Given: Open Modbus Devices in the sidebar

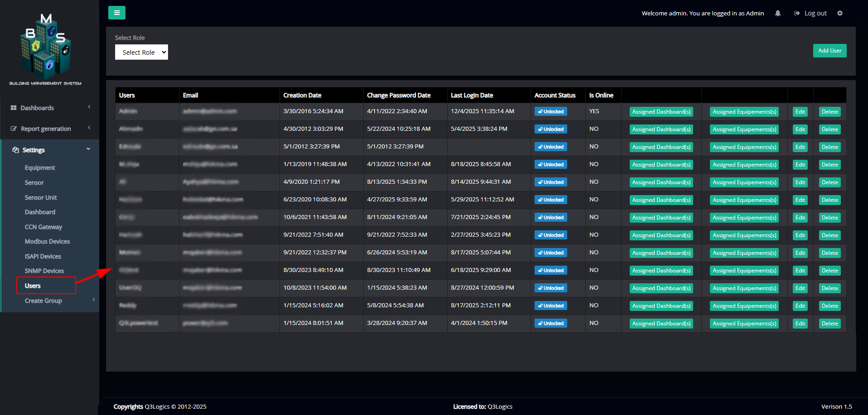Looking at the screenshot, I should [47, 242].
